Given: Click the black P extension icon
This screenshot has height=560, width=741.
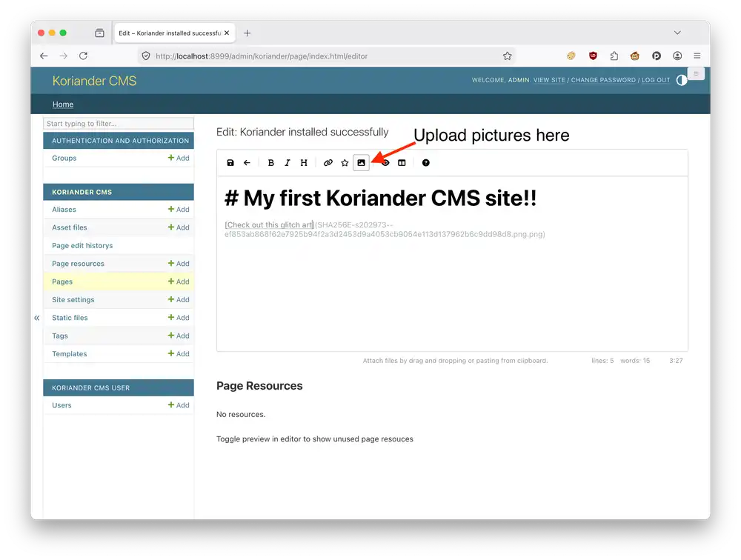Looking at the screenshot, I should point(657,56).
